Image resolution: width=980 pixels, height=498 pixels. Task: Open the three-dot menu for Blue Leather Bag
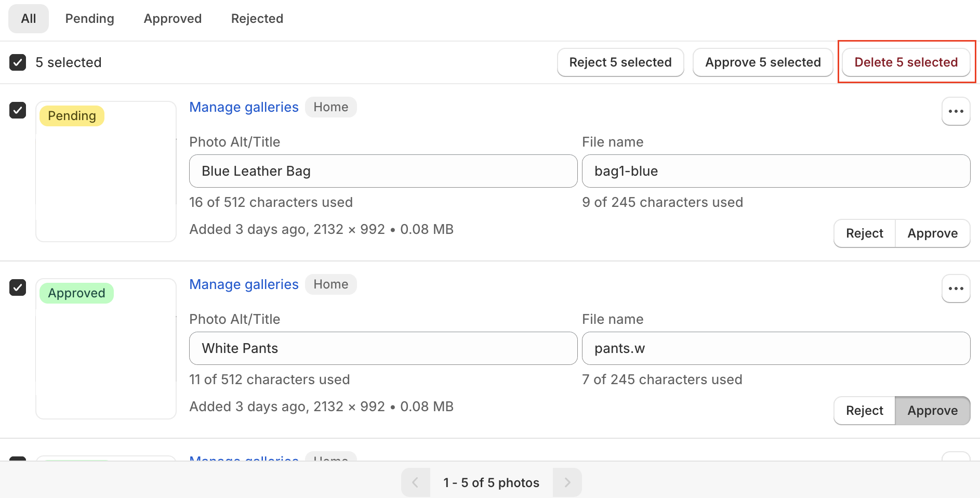[x=956, y=111]
